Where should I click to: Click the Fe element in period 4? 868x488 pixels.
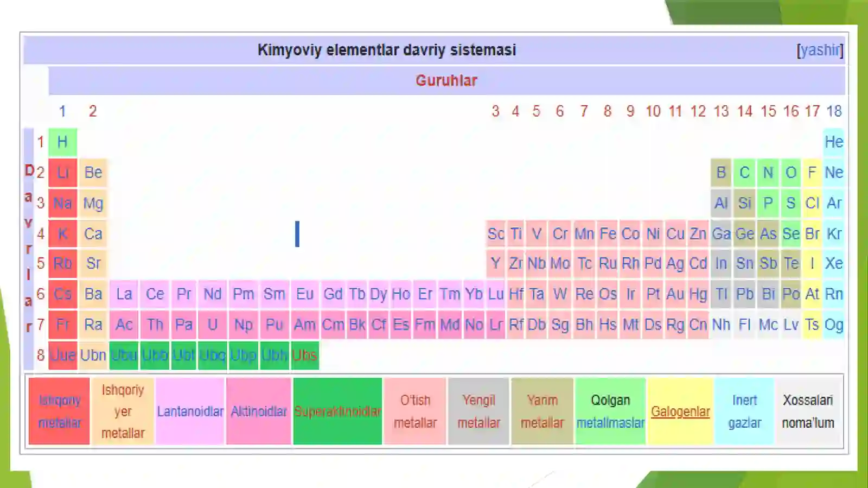pyautogui.click(x=608, y=234)
